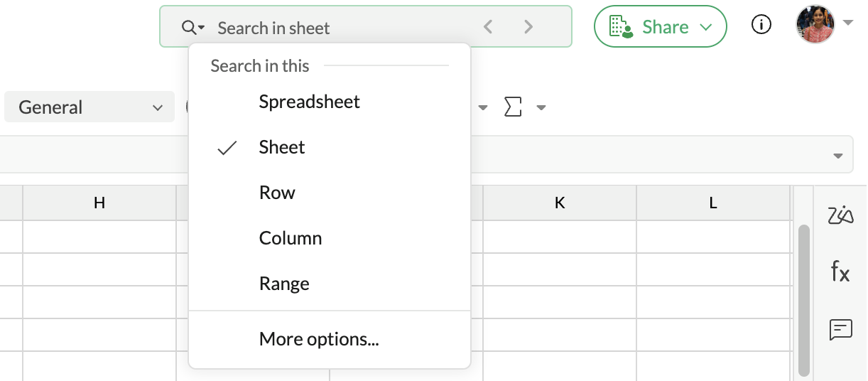The image size is (868, 381).
Task: Choose Range in search menu
Action: click(284, 284)
